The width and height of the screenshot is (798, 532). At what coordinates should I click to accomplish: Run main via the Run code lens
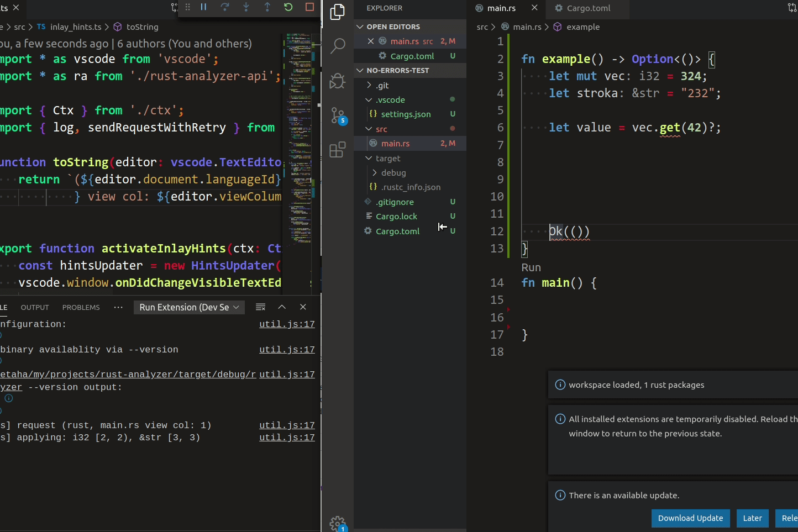click(531, 267)
